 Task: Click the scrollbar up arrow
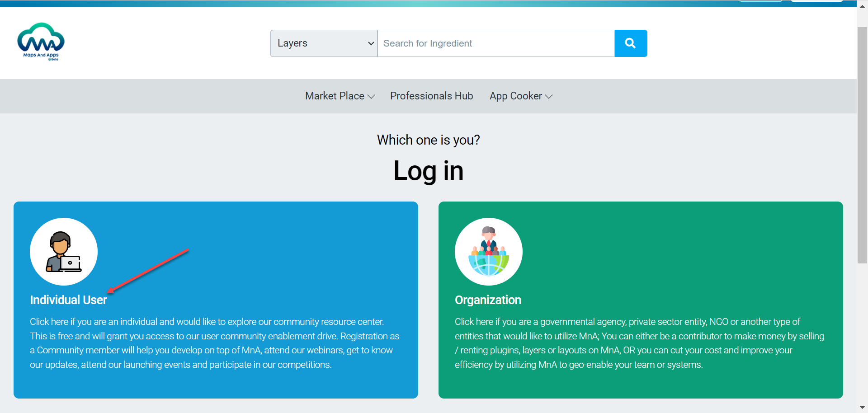[862, 6]
